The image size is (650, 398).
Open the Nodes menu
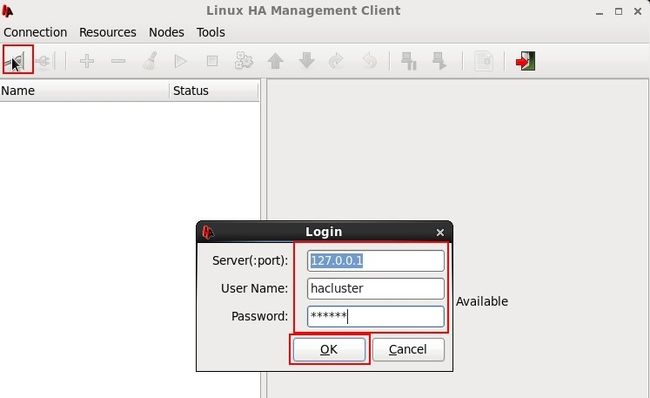point(166,32)
